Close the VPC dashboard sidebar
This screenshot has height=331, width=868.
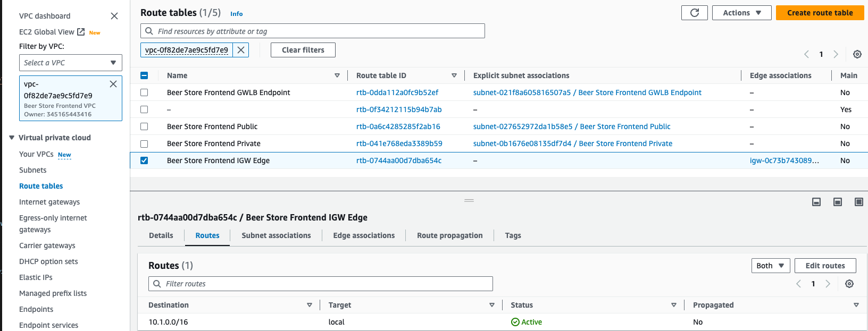(114, 16)
